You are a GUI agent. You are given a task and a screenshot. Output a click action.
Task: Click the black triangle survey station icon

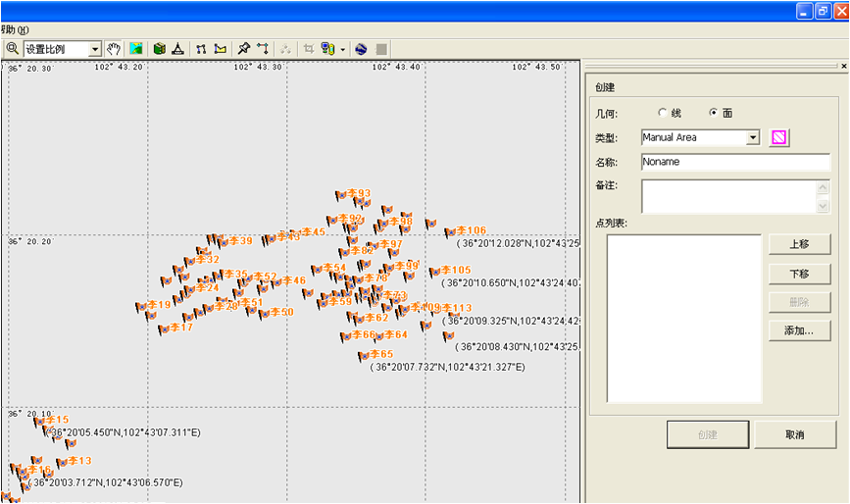click(177, 48)
